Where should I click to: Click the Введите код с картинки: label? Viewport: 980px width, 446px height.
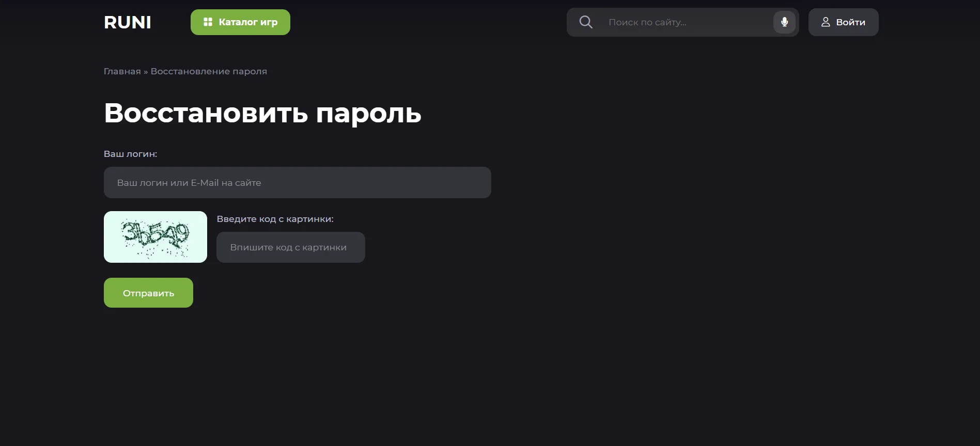(x=275, y=219)
